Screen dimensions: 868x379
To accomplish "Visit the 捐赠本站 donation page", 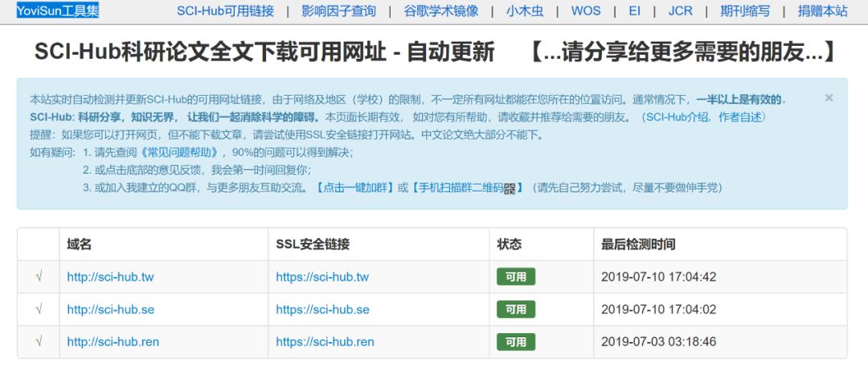I will click(822, 10).
